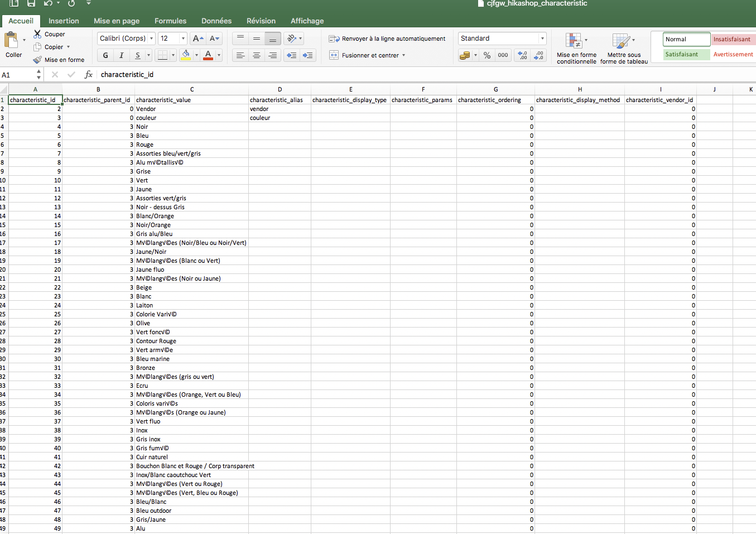Viewport: 756px width, 534px height.
Task: Click the decrease decimal icon
Action: click(x=538, y=55)
